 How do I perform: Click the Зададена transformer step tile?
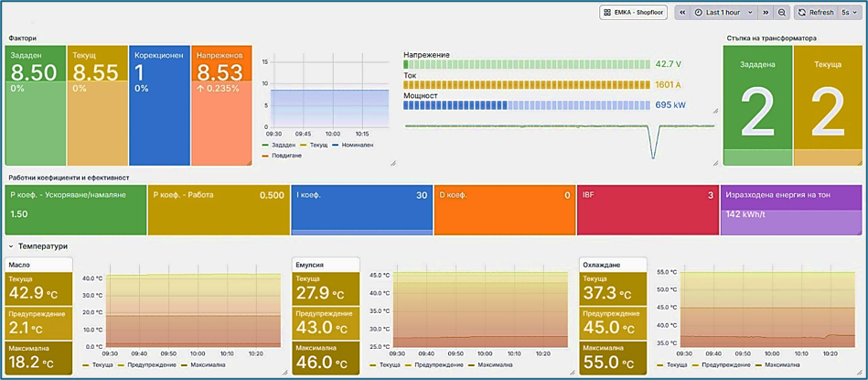757,105
